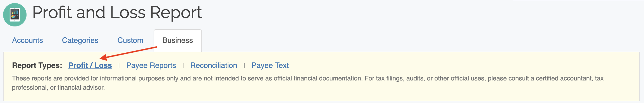Click the word Loss in the underlined link
Image resolution: width=644 pixels, height=103 pixels.
click(x=103, y=65)
